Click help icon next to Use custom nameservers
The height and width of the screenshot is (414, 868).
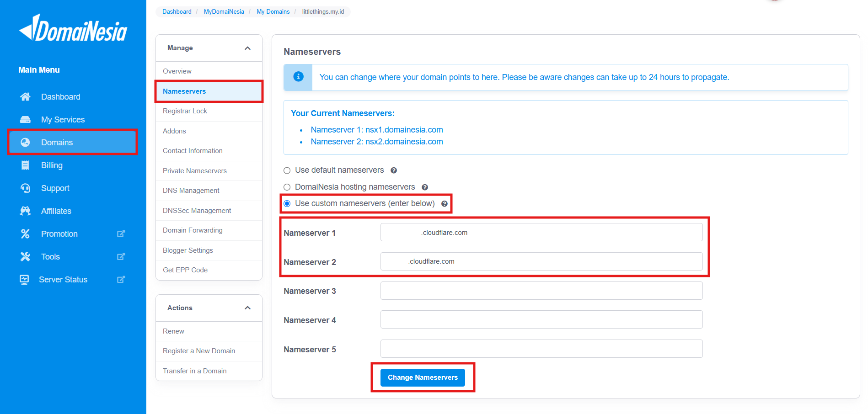[x=445, y=204]
